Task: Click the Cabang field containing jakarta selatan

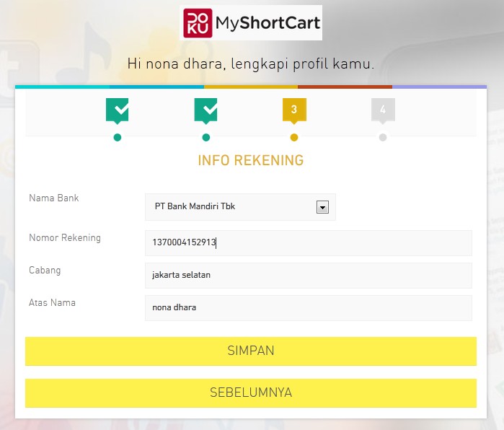Action: [x=308, y=276]
